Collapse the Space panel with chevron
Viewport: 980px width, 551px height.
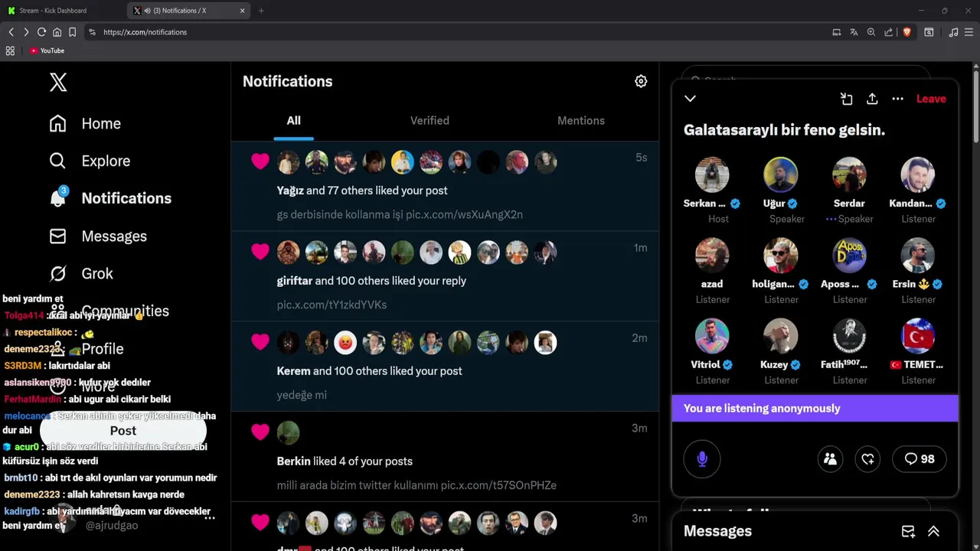point(690,99)
